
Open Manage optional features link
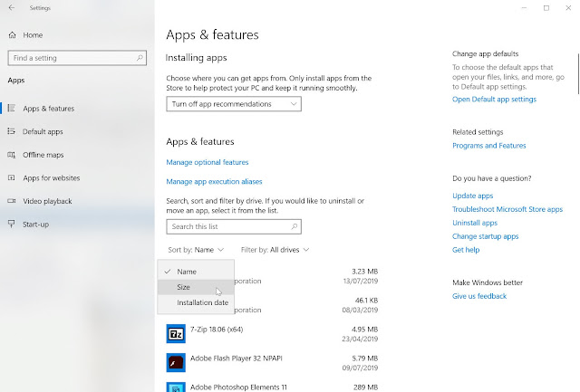208,162
